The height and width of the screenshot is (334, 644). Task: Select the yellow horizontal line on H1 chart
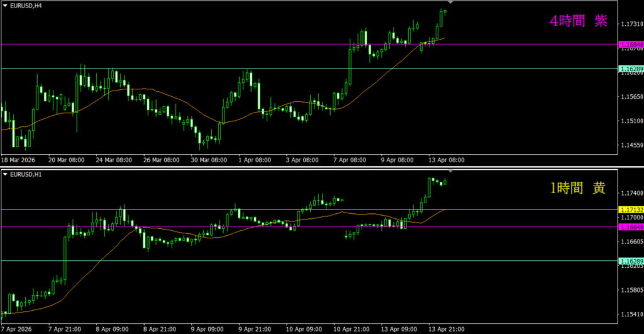(189, 209)
